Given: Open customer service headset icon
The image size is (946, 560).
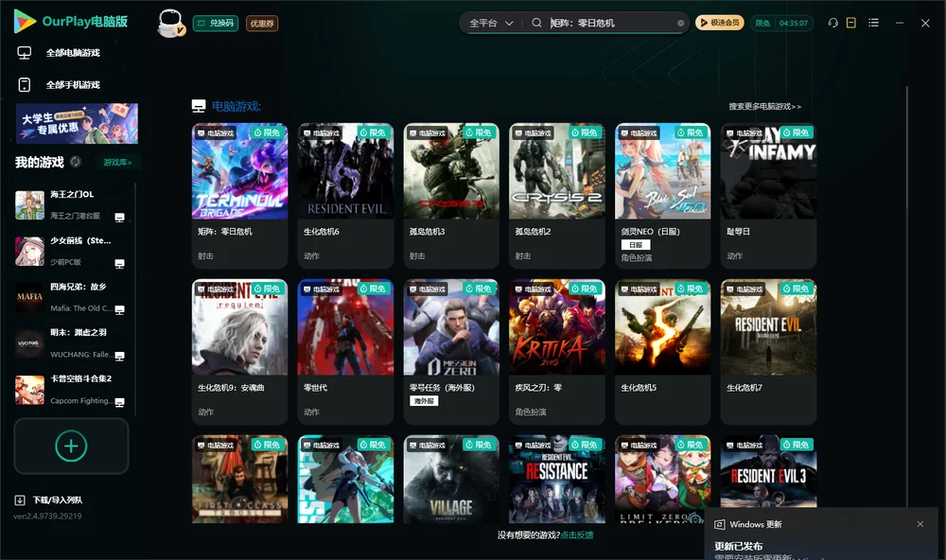Looking at the screenshot, I should pyautogui.click(x=832, y=23).
